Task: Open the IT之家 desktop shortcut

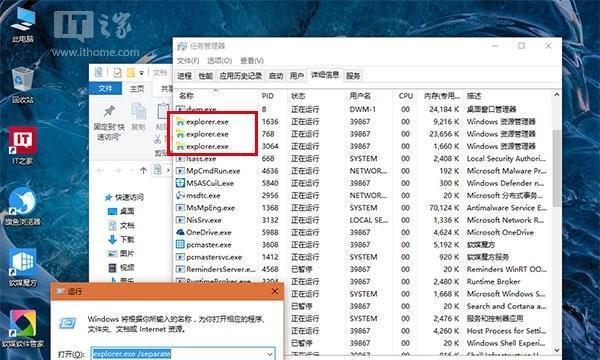Action: click(23, 146)
